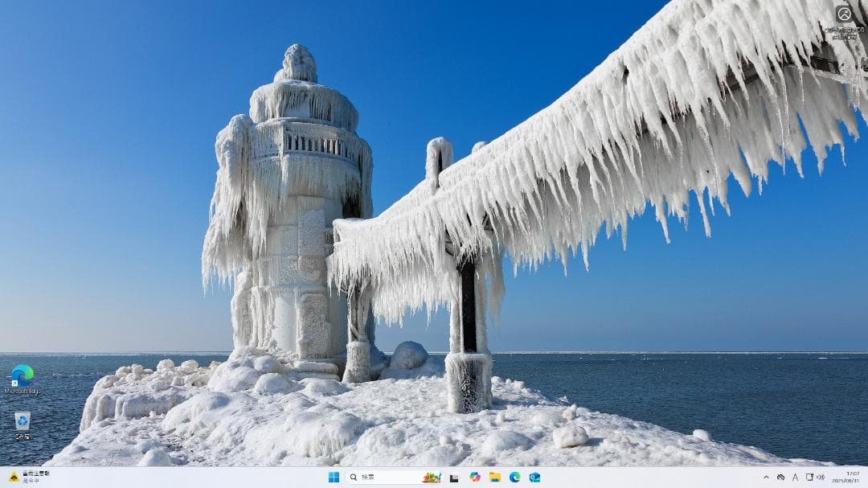Open Microsoft Store from the taskbar
The height and width of the screenshot is (488, 868).
pyautogui.click(x=454, y=477)
